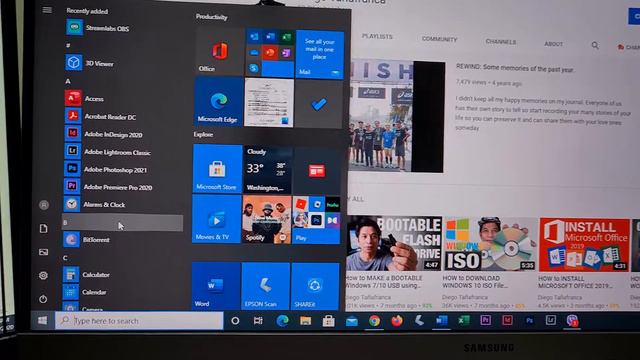Open Streamlabs OBS from recently added
640x360 pixels.
98,28
